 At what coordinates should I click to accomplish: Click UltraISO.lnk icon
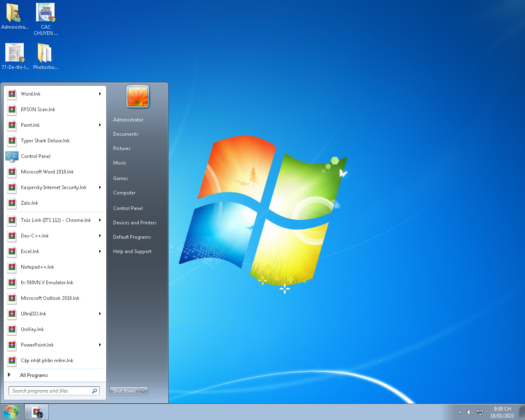(12, 314)
